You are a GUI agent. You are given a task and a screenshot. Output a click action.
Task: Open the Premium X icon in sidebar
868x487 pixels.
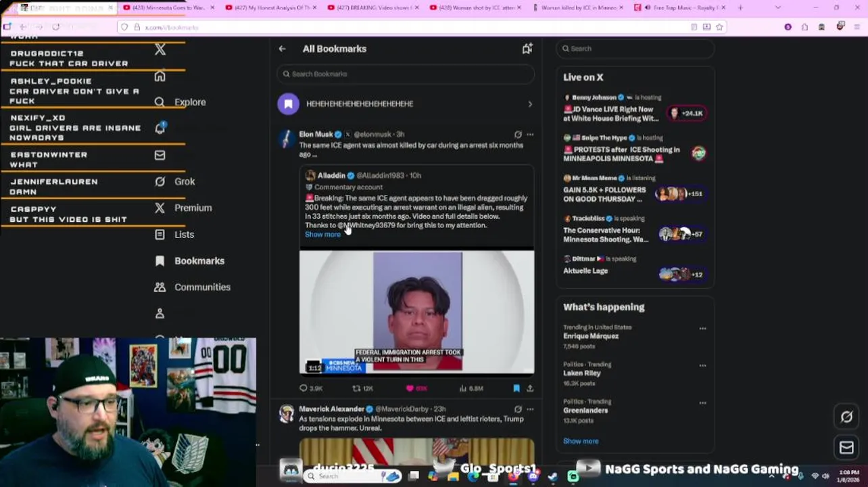[x=160, y=208]
